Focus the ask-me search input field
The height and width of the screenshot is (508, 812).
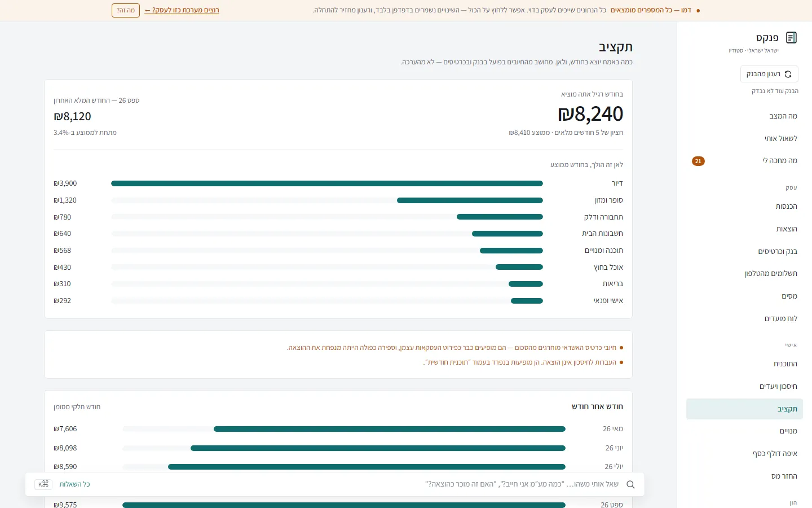coord(350,484)
